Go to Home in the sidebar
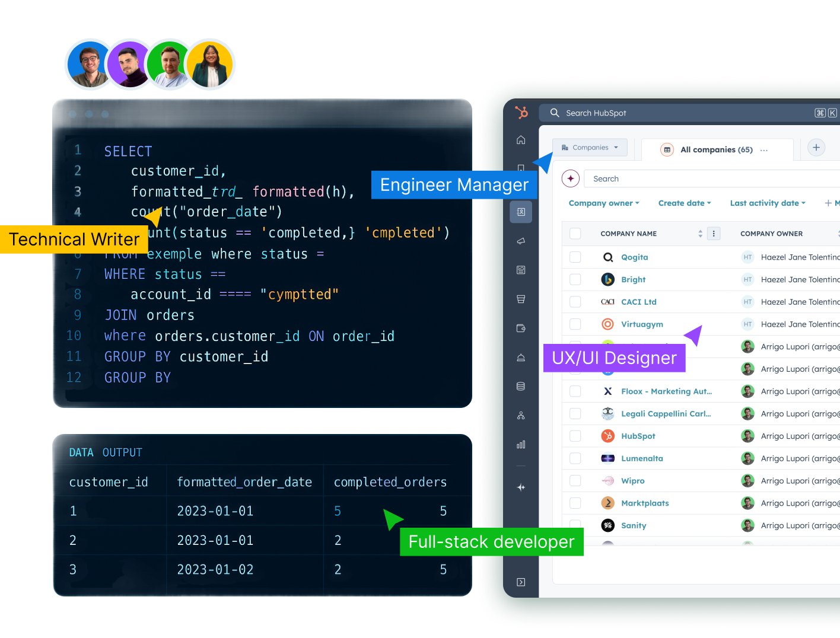The width and height of the screenshot is (840, 638). (x=521, y=140)
